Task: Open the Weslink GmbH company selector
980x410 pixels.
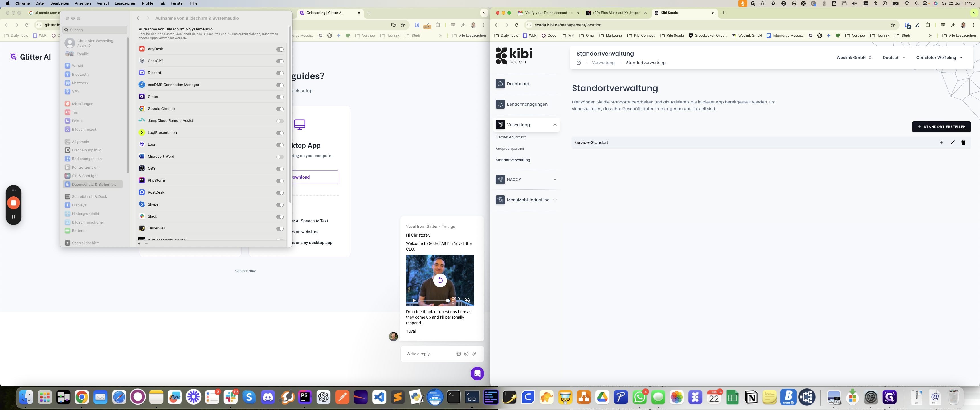Action: [x=854, y=58]
